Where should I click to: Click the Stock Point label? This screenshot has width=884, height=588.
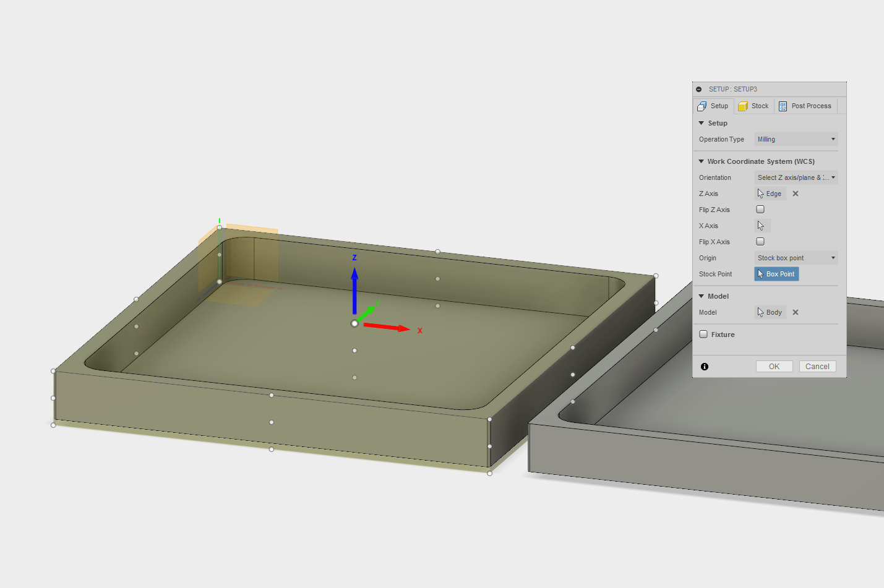pyautogui.click(x=716, y=274)
